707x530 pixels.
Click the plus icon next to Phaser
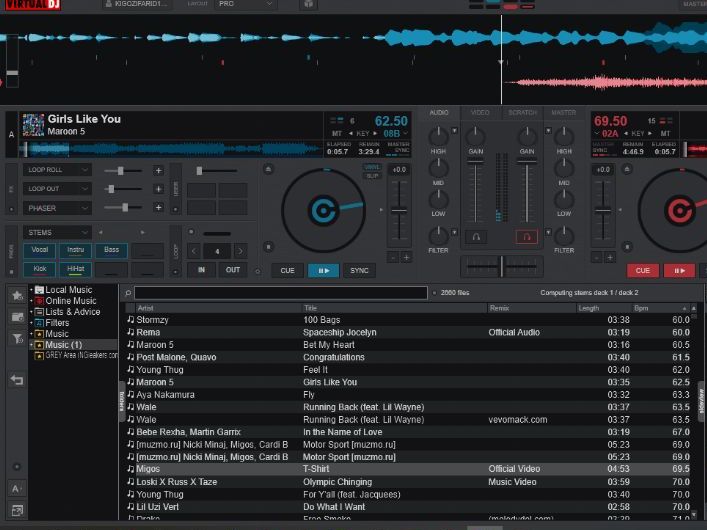[158, 207]
